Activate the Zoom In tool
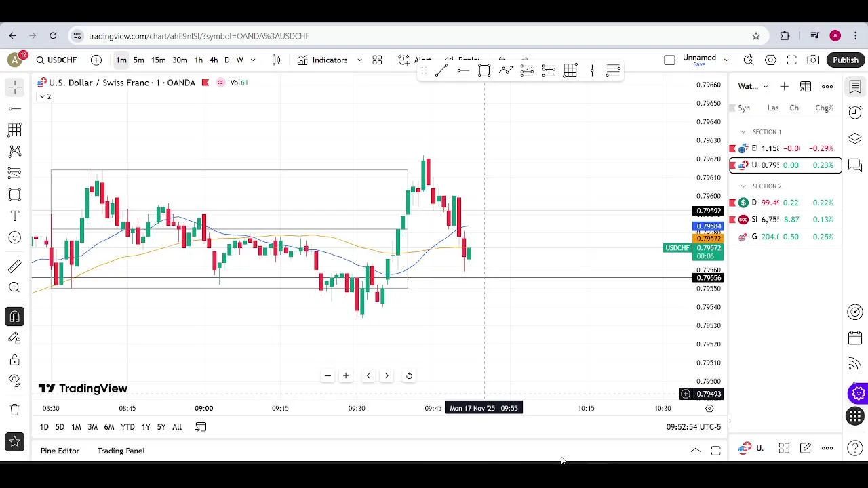Screen dimensions: 868x488 tap(14, 288)
